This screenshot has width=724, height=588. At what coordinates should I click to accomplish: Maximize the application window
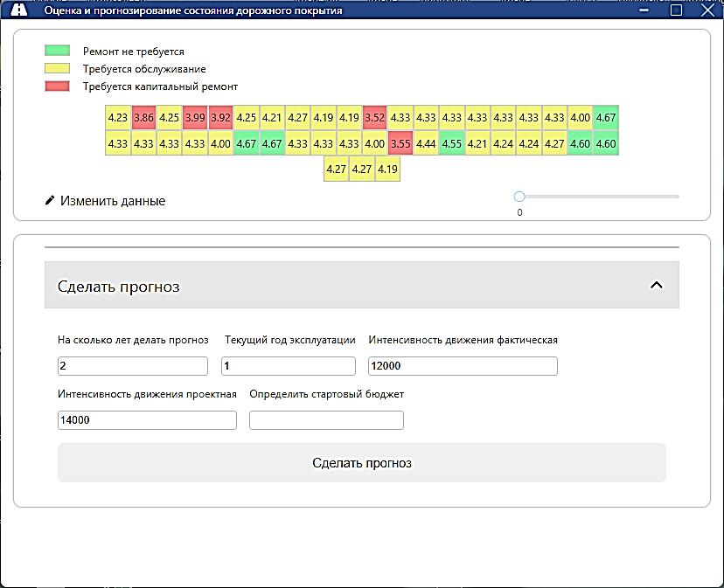pos(676,10)
